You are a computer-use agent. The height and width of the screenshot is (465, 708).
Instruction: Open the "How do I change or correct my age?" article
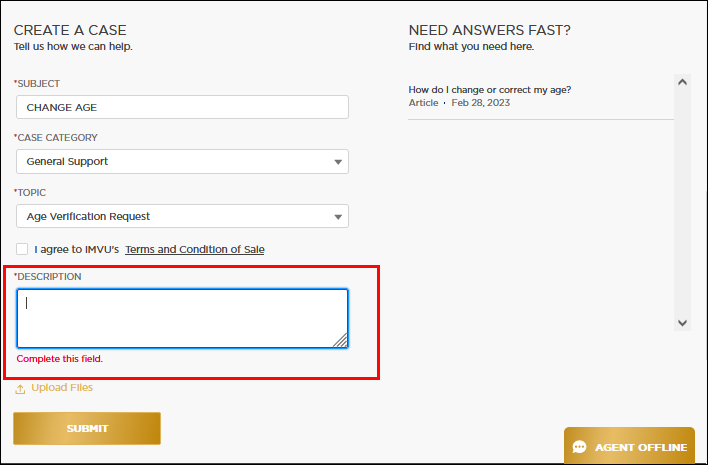click(489, 90)
